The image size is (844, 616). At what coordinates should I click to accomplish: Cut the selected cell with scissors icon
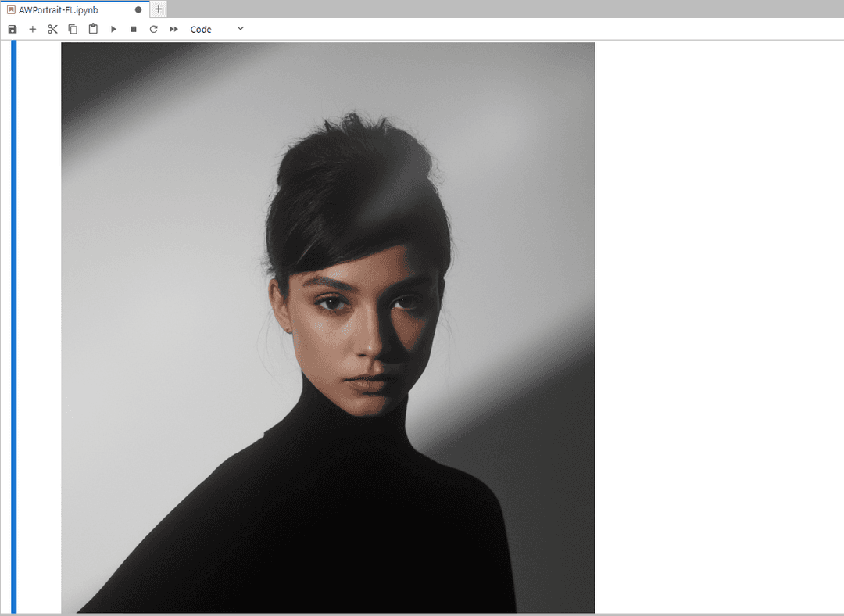tap(52, 29)
